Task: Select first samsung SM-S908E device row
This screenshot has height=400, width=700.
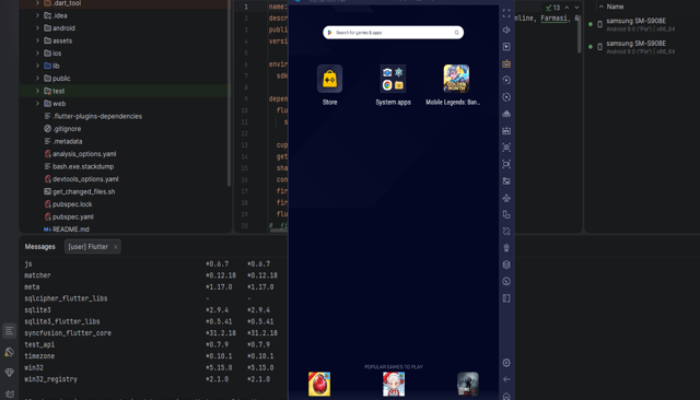Action: (x=635, y=25)
